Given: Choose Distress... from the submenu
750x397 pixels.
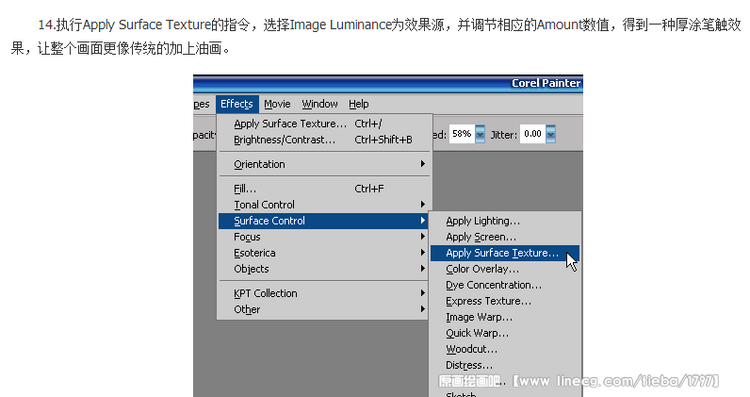Looking at the screenshot, I should (505, 365).
